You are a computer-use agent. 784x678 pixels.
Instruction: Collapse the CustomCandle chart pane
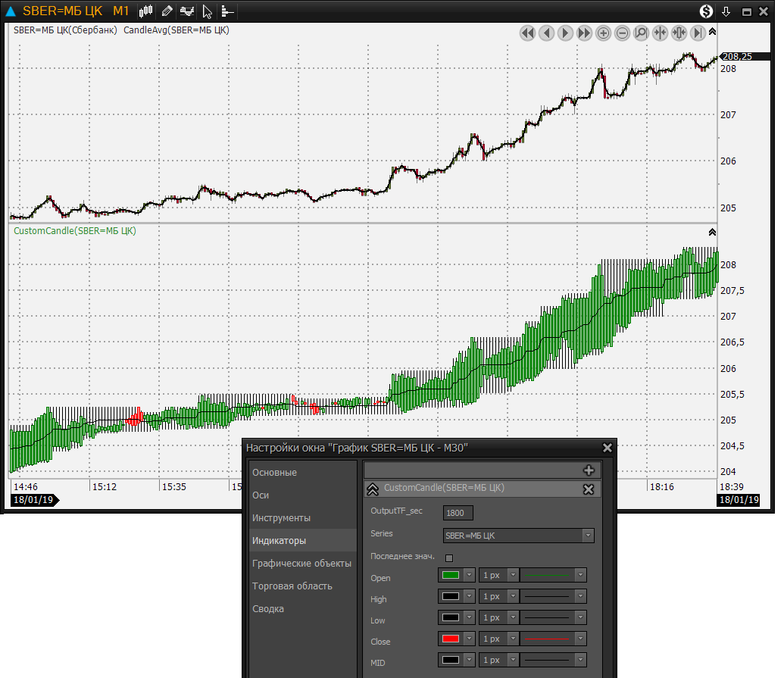pyautogui.click(x=711, y=232)
